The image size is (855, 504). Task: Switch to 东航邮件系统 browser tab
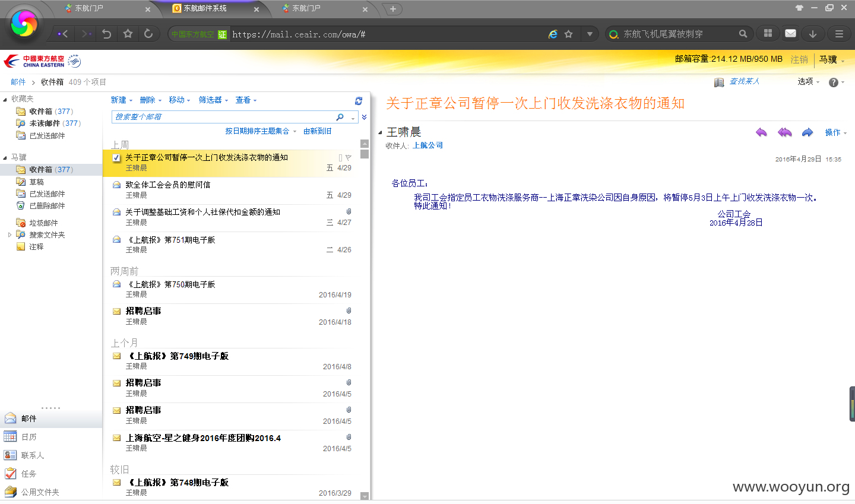[x=215, y=8]
